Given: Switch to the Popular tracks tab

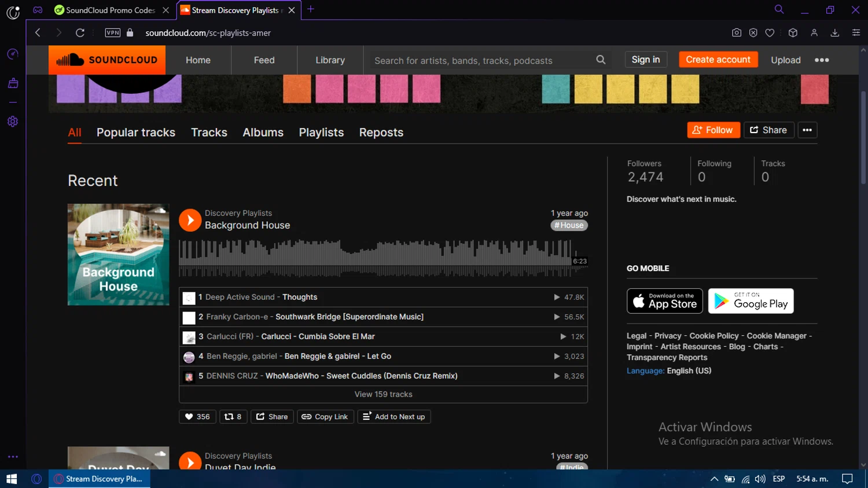Looking at the screenshot, I should tap(136, 133).
